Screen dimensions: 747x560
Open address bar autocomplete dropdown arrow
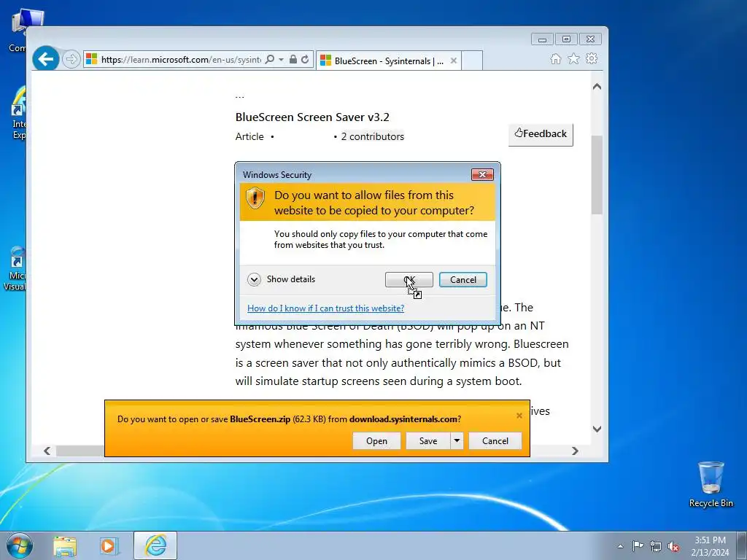click(x=281, y=60)
